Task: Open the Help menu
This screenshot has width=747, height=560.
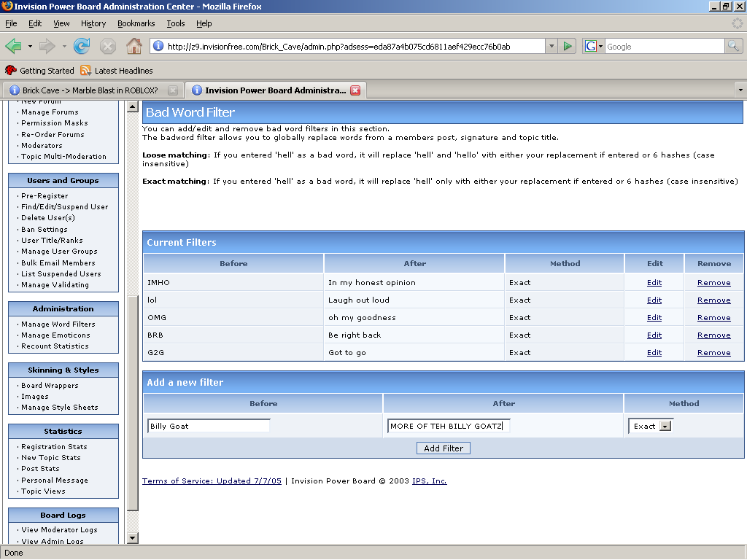Action: [x=204, y=23]
